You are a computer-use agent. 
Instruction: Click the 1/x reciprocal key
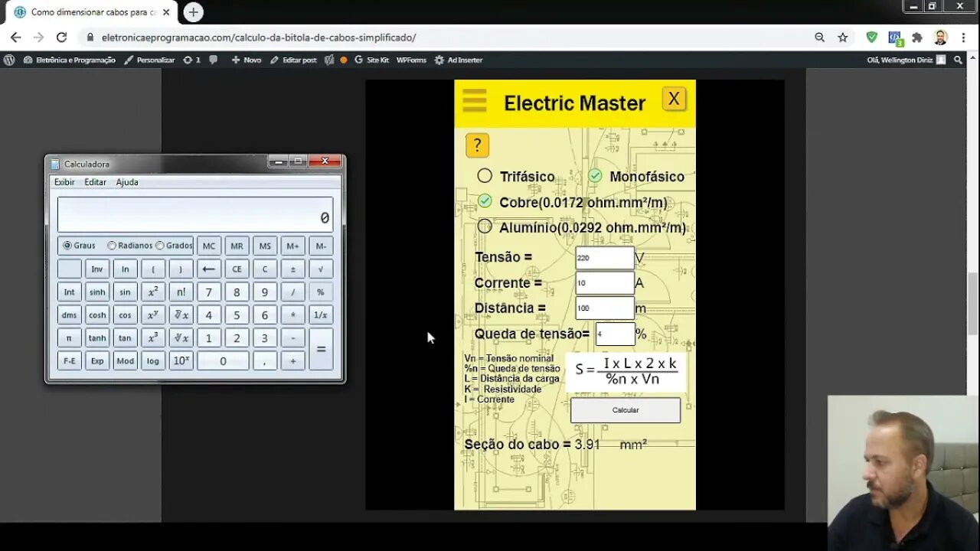[321, 315]
